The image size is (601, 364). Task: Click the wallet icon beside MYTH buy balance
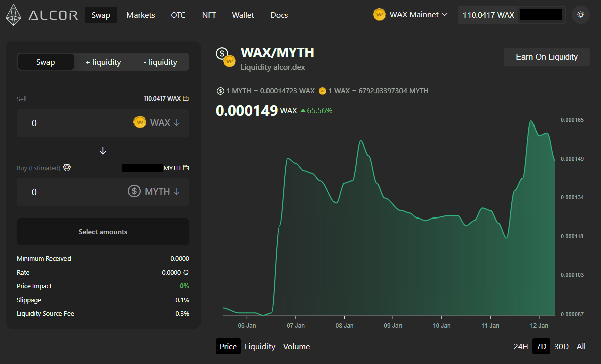tap(186, 168)
